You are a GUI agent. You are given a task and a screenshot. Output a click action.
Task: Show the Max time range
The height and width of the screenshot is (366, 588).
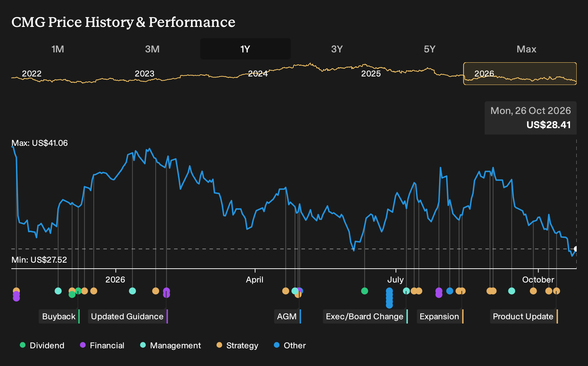point(526,49)
